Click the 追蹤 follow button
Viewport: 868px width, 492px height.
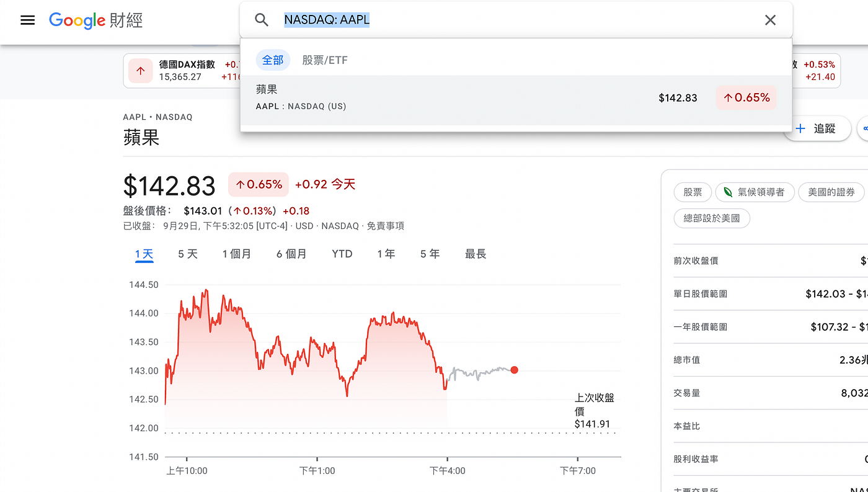pyautogui.click(x=817, y=128)
